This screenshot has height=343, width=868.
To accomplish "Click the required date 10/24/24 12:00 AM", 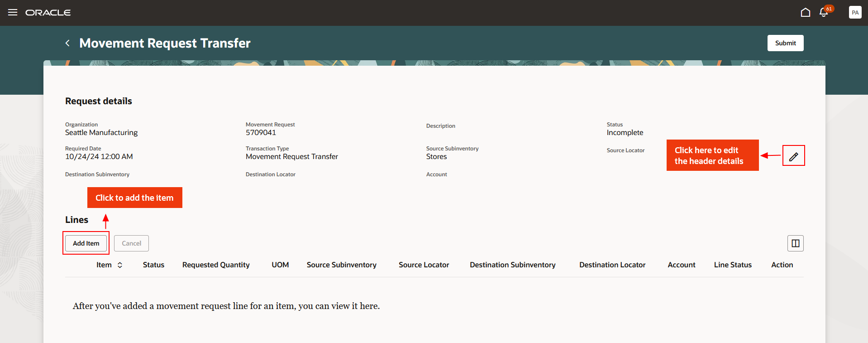I will 99,157.
